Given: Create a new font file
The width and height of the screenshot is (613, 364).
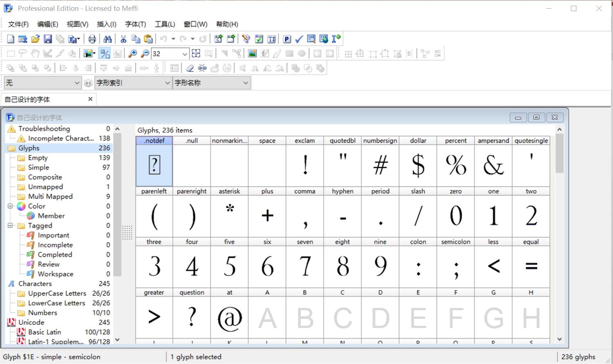Looking at the screenshot, I should click(11, 39).
